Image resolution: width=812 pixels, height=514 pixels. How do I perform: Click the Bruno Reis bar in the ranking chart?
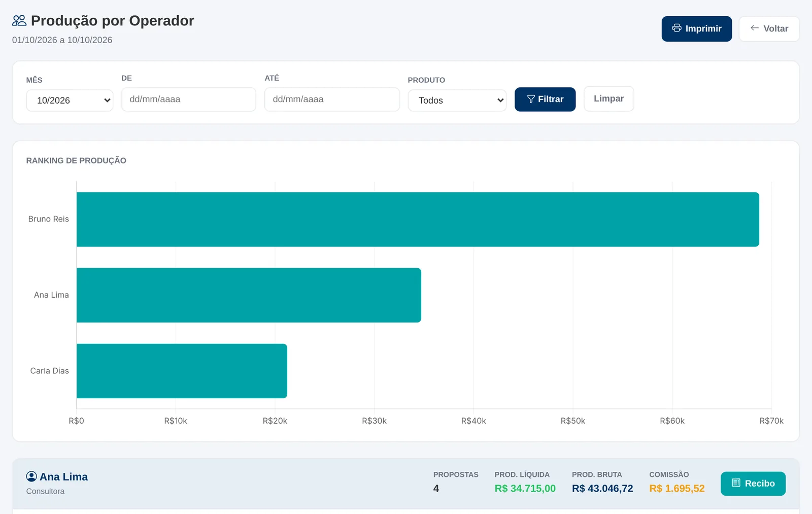click(418, 219)
